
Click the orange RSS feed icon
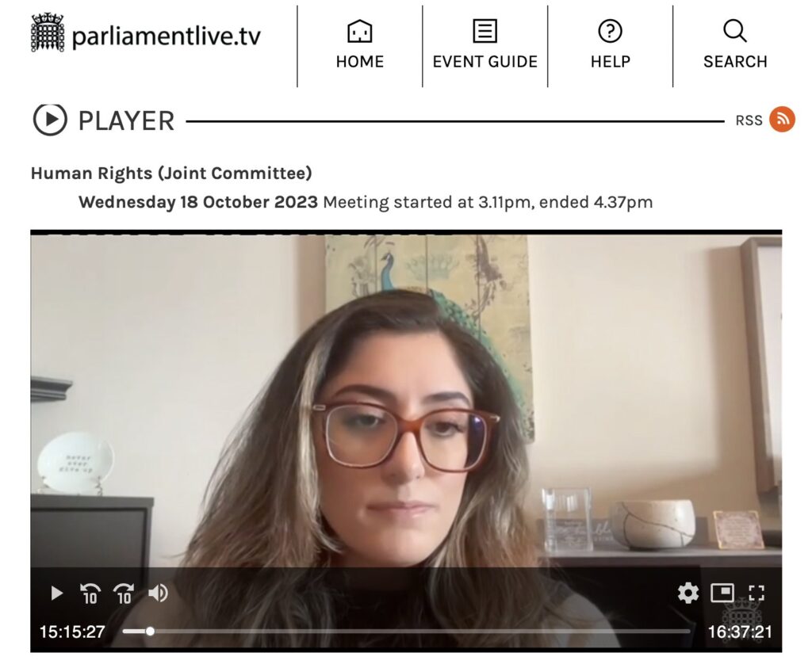[782, 120]
